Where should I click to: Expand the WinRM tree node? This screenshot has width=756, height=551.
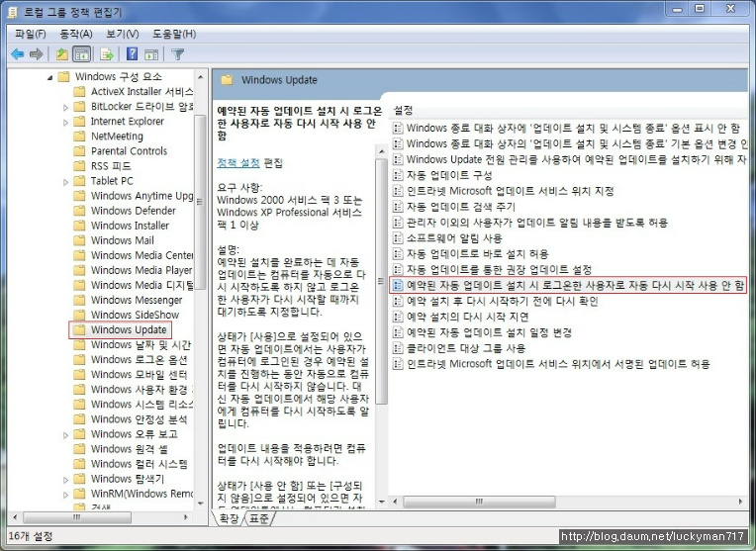click(x=65, y=495)
